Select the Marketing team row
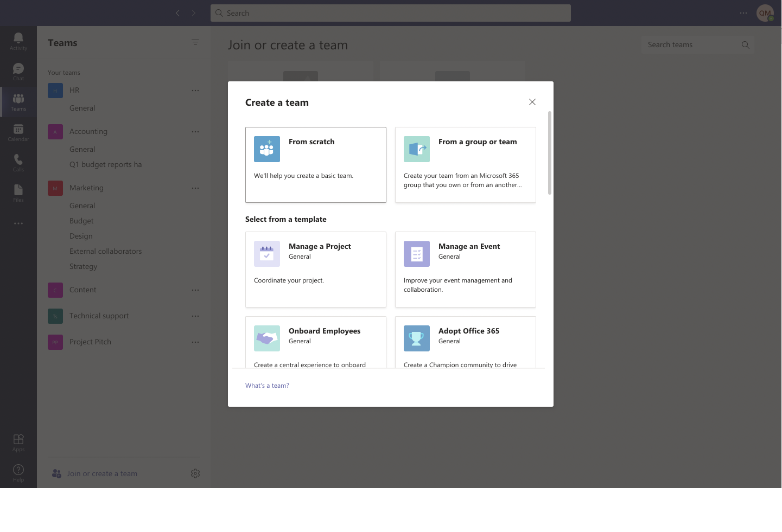The image size is (782, 532). [124, 188]
